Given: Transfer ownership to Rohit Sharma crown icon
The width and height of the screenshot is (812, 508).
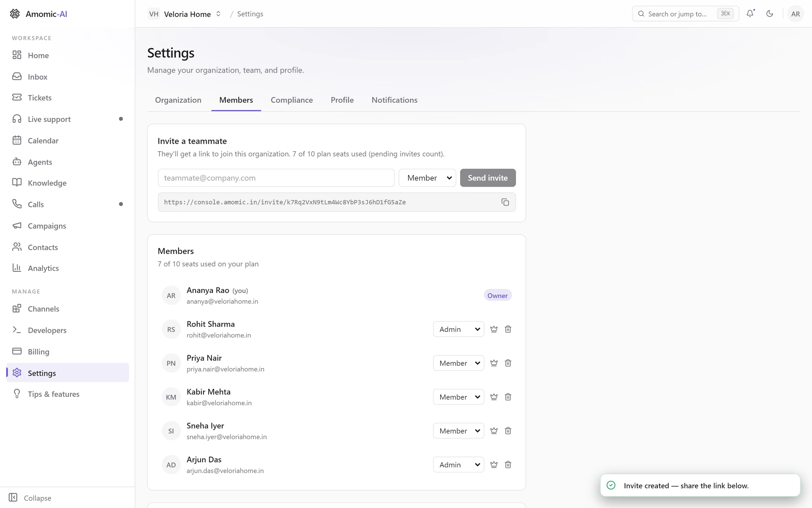Looking at the screenshot, I should pyautogui.click(x=494, y=329).
